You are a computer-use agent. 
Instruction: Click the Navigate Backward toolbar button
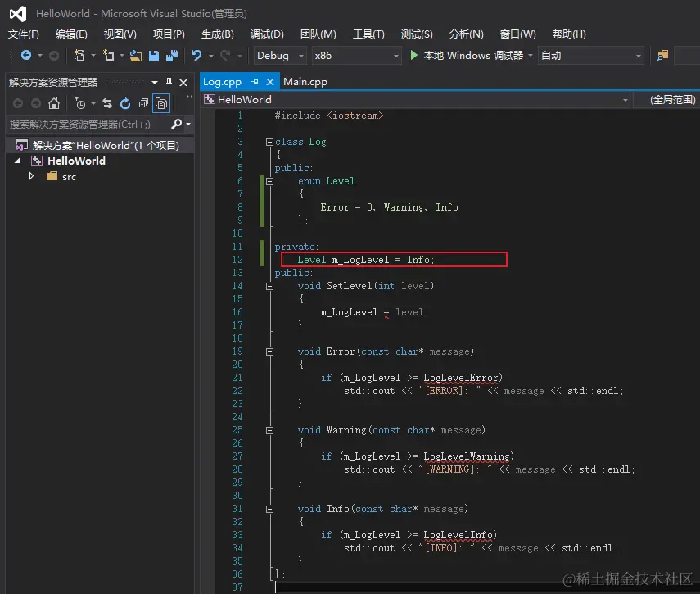(26, 56)
